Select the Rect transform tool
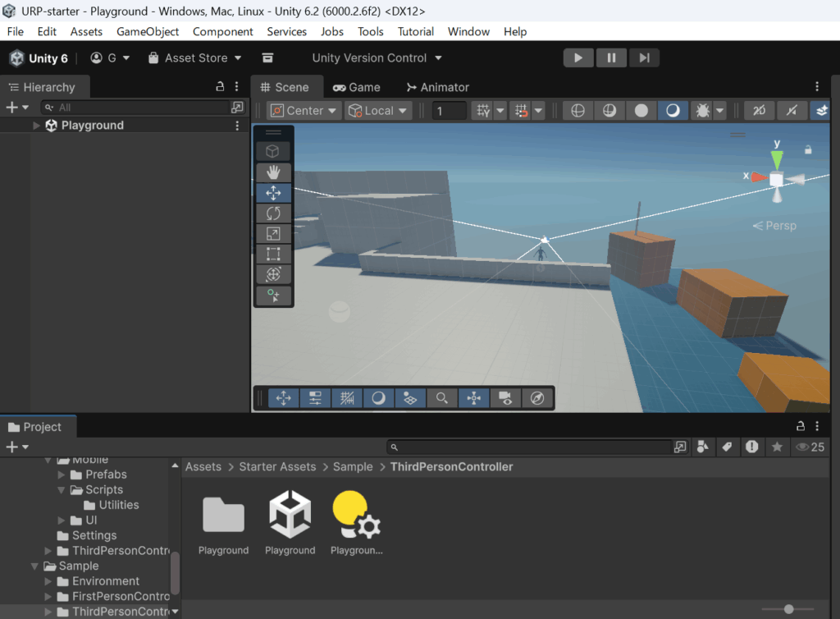Image resolution: width=840 pixels, height=619 pixels. pyautogui.click(x=273, y=254)
